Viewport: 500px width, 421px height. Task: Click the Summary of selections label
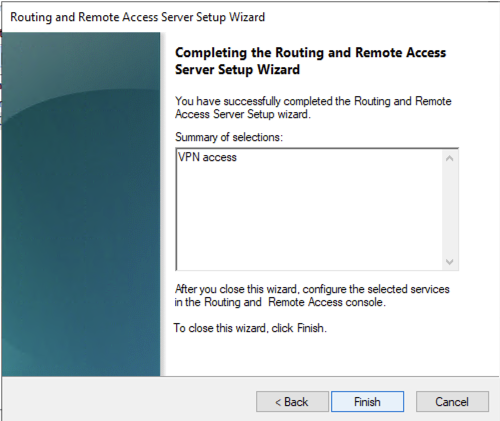pyautogui.click(x=229, y=137)
